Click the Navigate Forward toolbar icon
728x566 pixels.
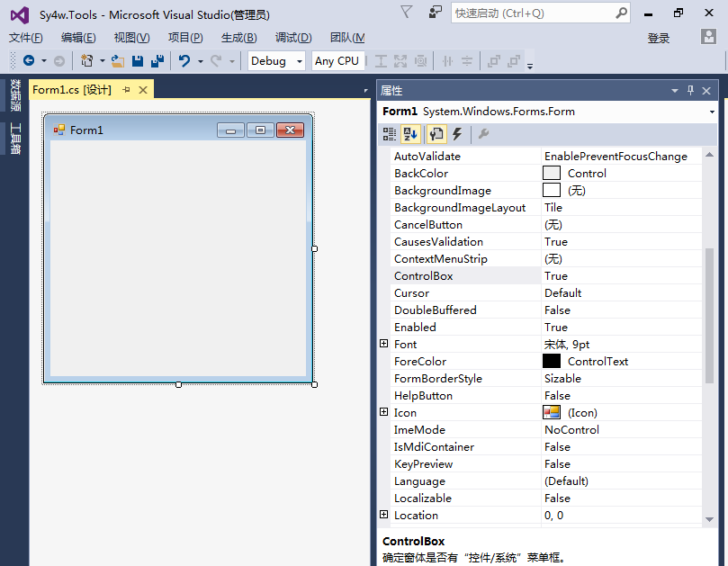[59, 61]
